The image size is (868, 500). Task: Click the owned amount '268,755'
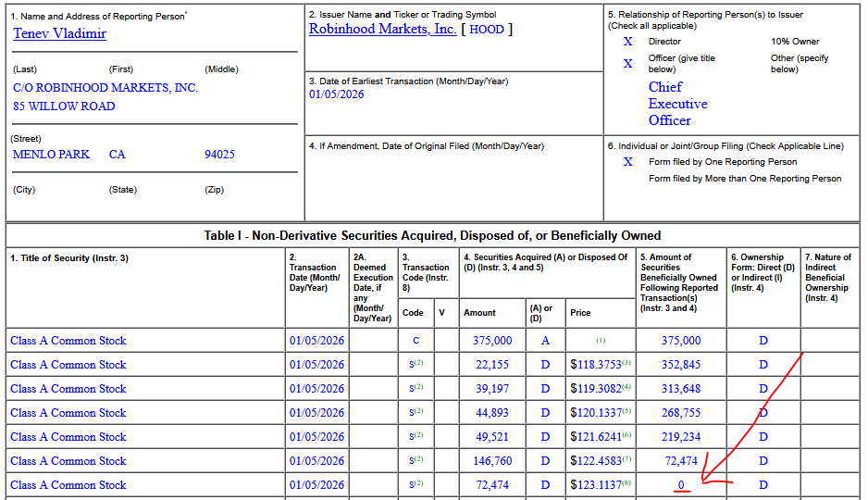pos(681,413)
